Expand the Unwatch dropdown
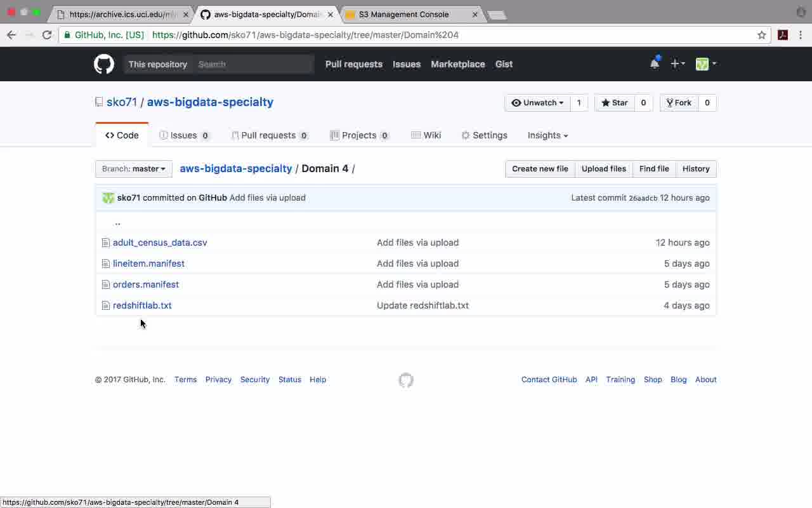The width and height of the screenshot is (812, 508). point(537,103)
